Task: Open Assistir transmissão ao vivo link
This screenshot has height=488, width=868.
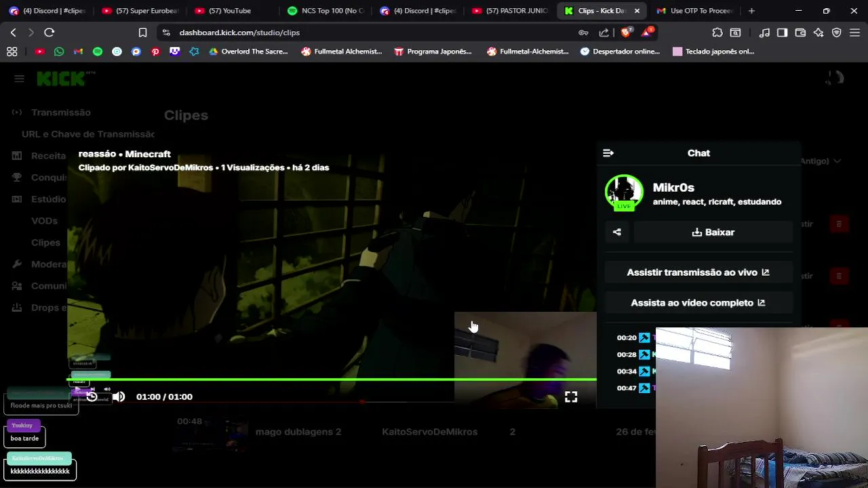Action: click(698, 272)
